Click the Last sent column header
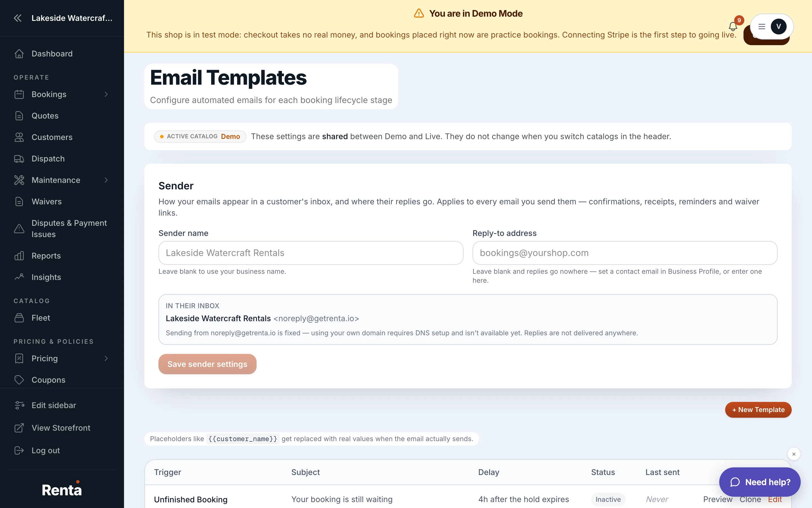Image resolution: width=812 pixels, height=508 pixels. [x=662, y=472]
